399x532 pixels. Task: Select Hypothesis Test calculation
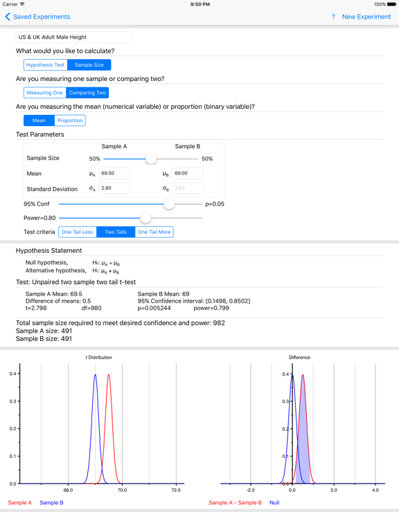tap(46, 65)
